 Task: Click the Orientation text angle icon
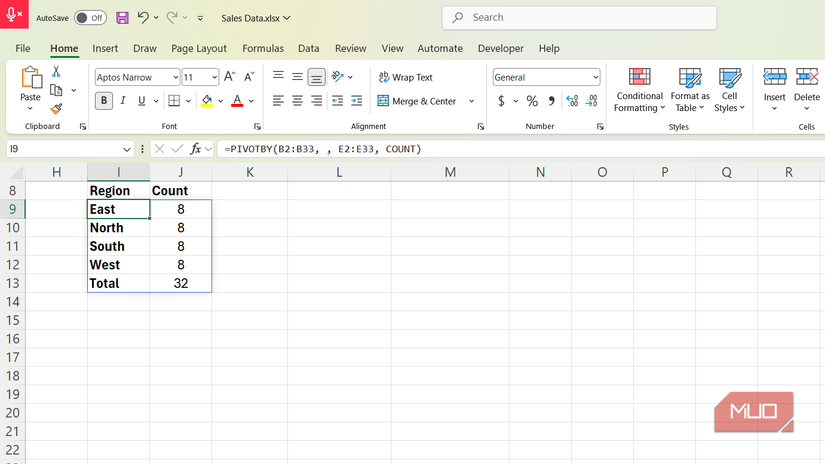(x=338, y=77)
